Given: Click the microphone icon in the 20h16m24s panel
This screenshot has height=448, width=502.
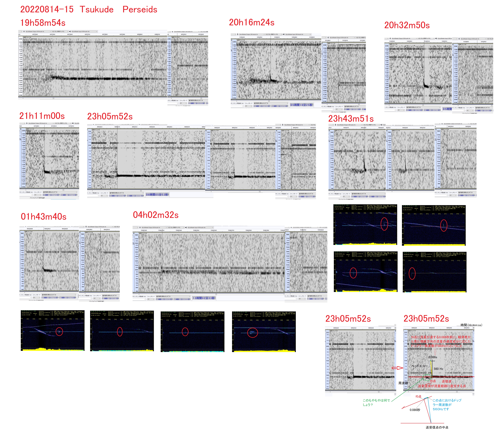Looking at the screenshot, I should pyautogui.click(x=238, y=34).
